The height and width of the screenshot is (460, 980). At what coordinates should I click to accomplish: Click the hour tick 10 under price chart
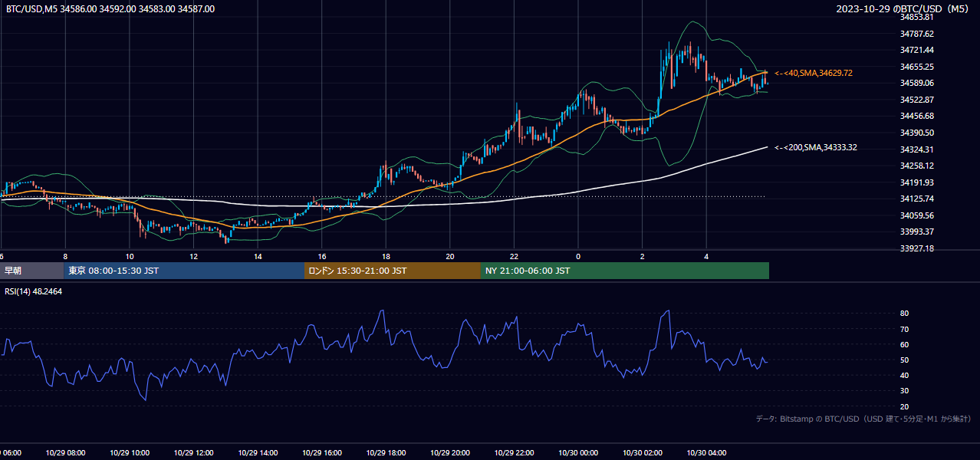click(129, 256)
